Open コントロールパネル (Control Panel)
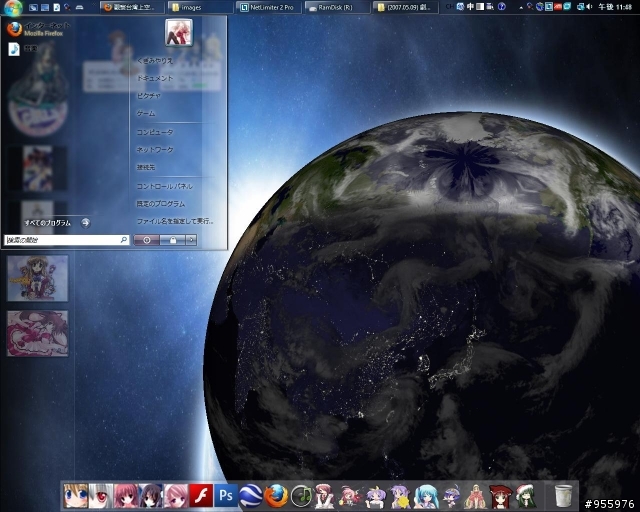Screen dimensions: 640x512 [x=164, y=186]
